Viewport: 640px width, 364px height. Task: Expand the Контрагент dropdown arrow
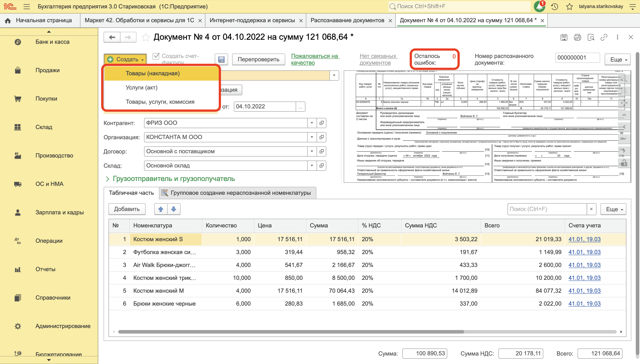[x=312, y=123]
